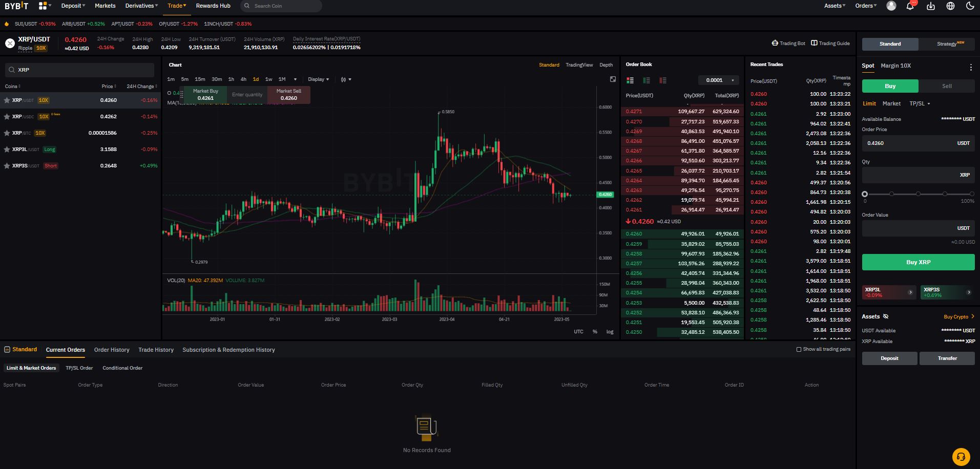Image resolution: width=980 pixels, height=469 pixels.
Task: Switch to Trade History tab
Action: point(156,350)
